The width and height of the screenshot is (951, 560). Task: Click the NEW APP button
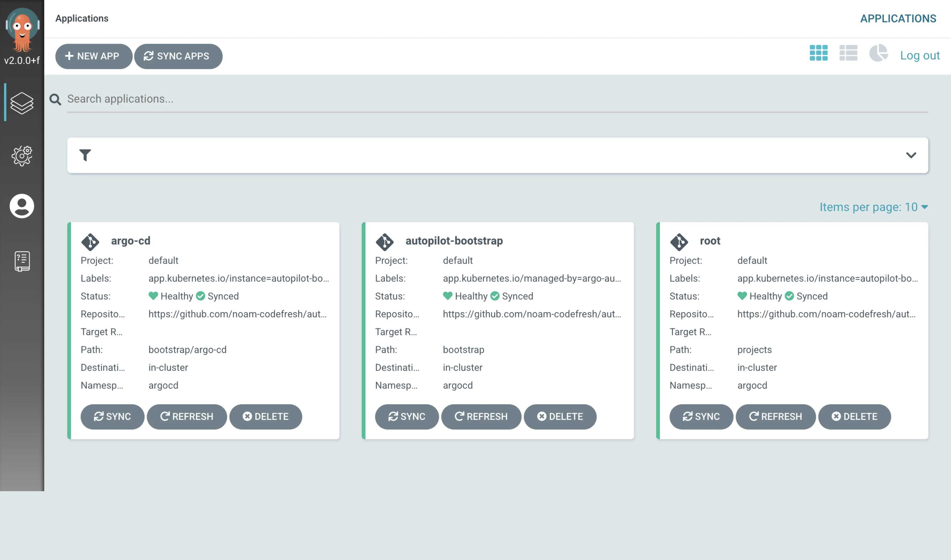(x=93, y=56)
